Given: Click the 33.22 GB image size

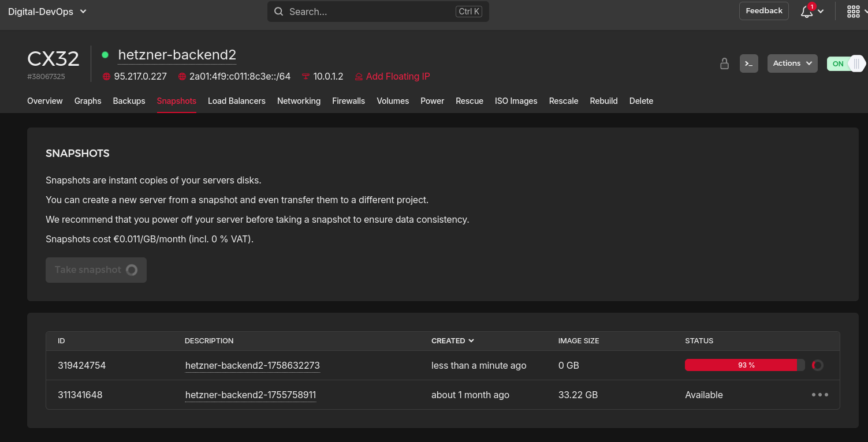Looking at the screenshot, I should tap(578, 395).
